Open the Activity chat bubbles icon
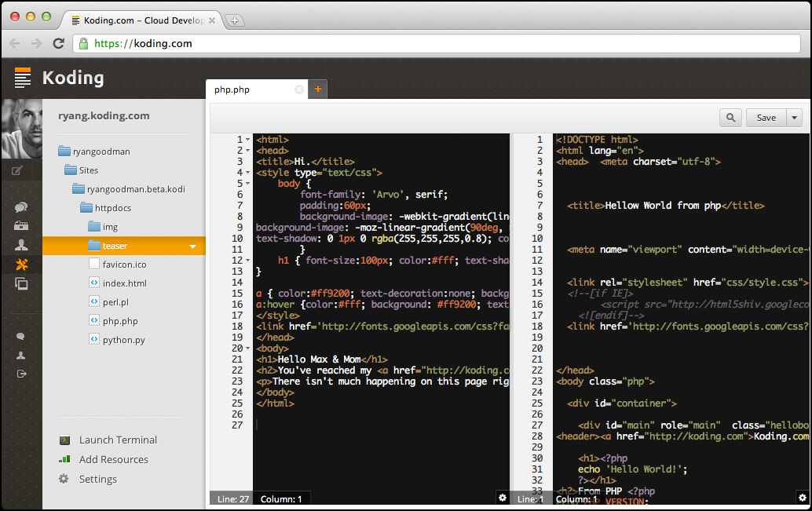812x511 pixels. [20, 207]
